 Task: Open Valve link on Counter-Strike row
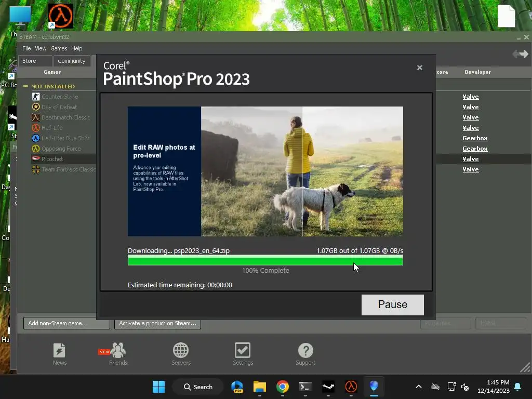click(471, 97)
